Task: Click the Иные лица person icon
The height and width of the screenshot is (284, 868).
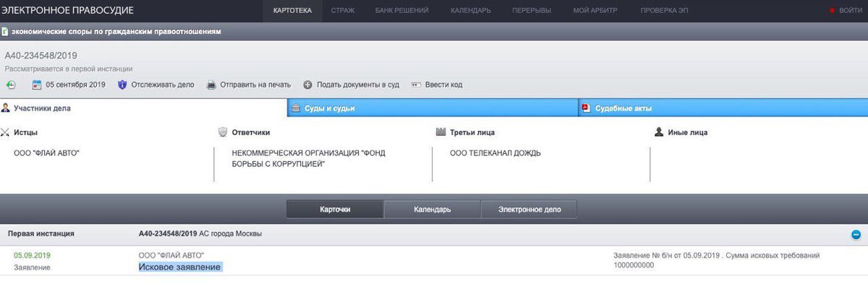Action: click(659, 132)
